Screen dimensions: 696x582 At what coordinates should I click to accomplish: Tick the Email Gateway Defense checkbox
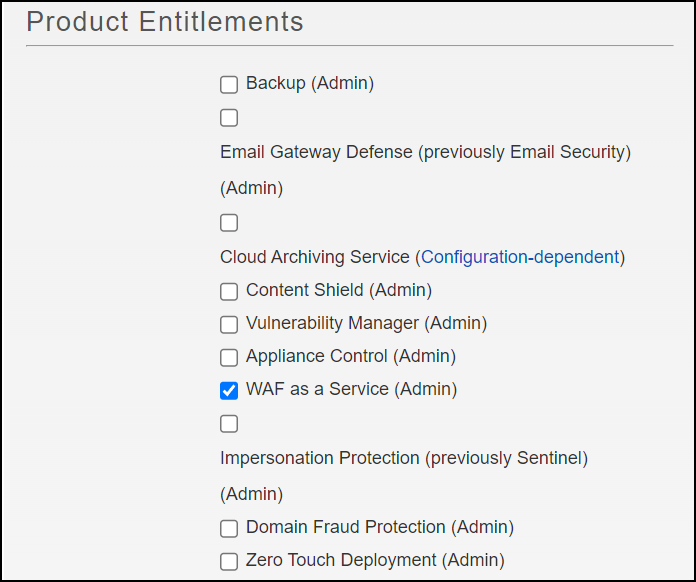pos(229,118)
